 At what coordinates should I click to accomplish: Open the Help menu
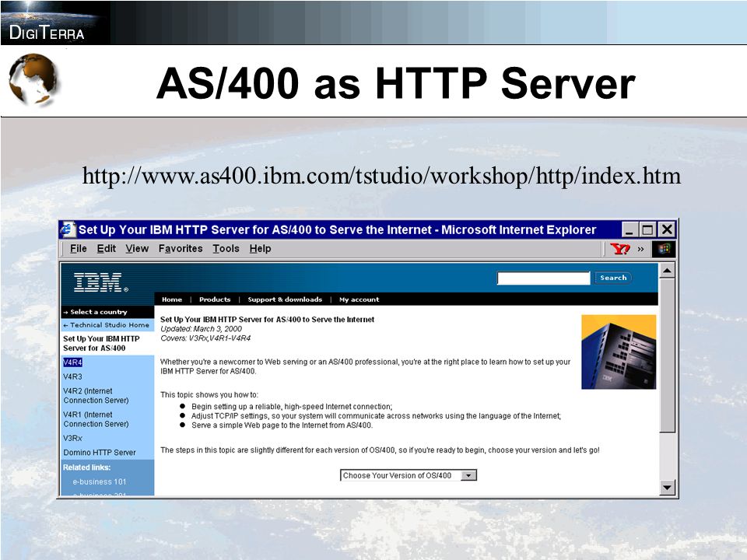260,249
